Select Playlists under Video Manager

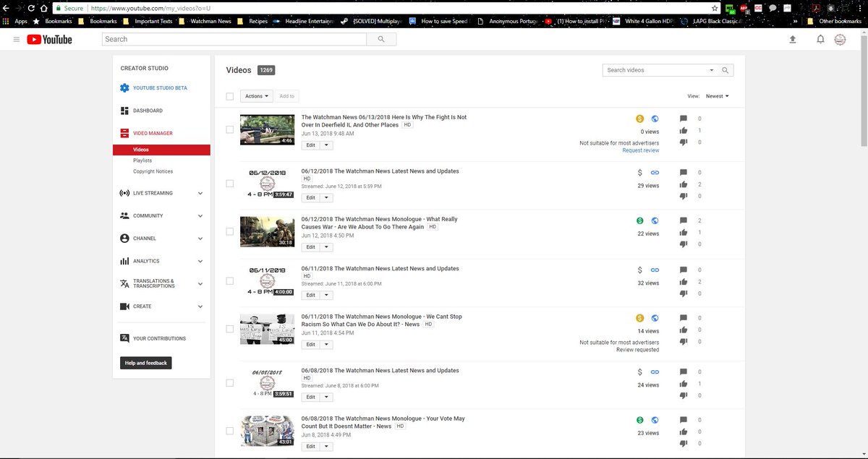click(x=142, y=160)
